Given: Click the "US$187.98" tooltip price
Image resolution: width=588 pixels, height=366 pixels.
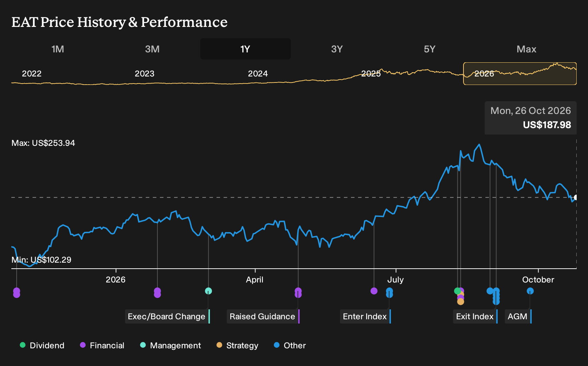Looking at the screenshot, I should point(547,125).
